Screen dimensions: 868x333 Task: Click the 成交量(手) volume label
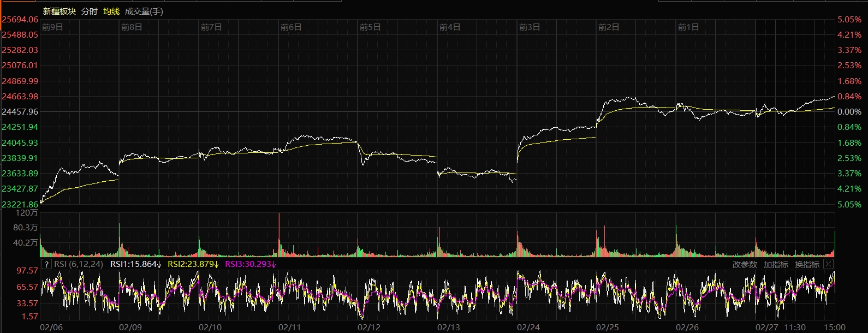[144, 11]
